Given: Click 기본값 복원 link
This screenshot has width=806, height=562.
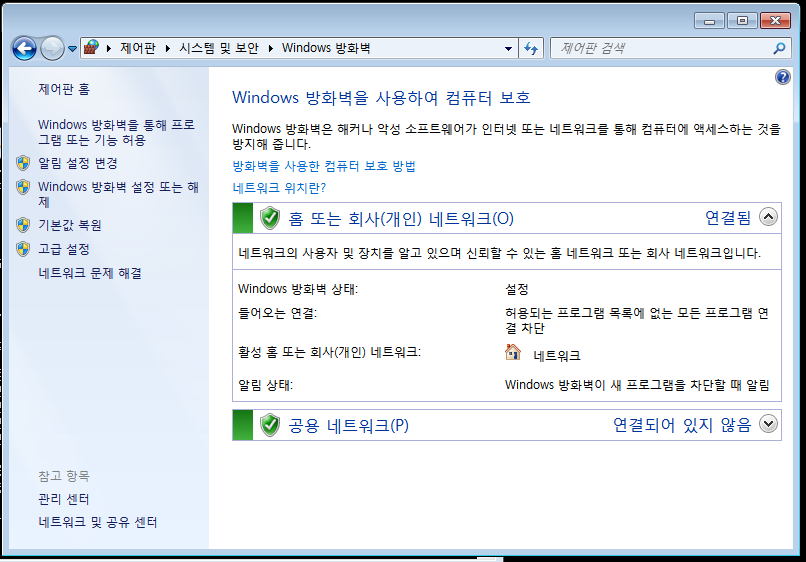Looking at the screenshot, I should click(69, 225).
